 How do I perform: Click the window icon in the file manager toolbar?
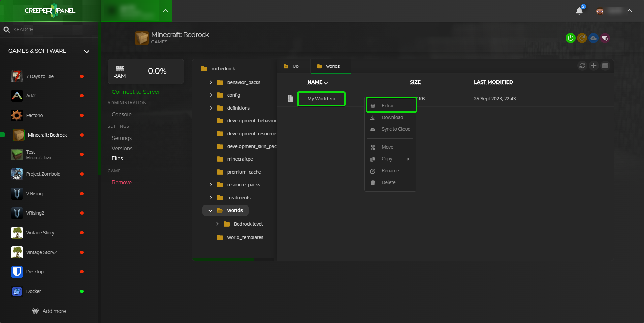[605, 66]
